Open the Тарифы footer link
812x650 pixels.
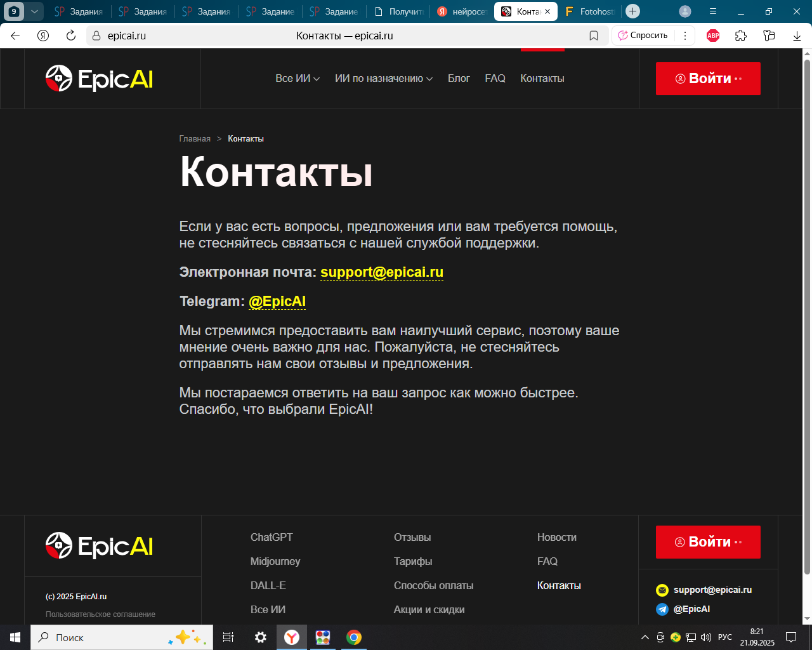[x=413, y=562]
